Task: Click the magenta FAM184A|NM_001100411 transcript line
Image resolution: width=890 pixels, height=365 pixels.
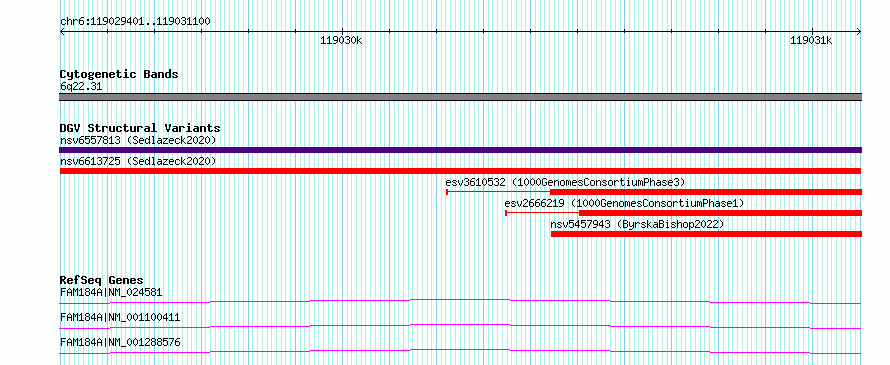Action: point(460,326)
